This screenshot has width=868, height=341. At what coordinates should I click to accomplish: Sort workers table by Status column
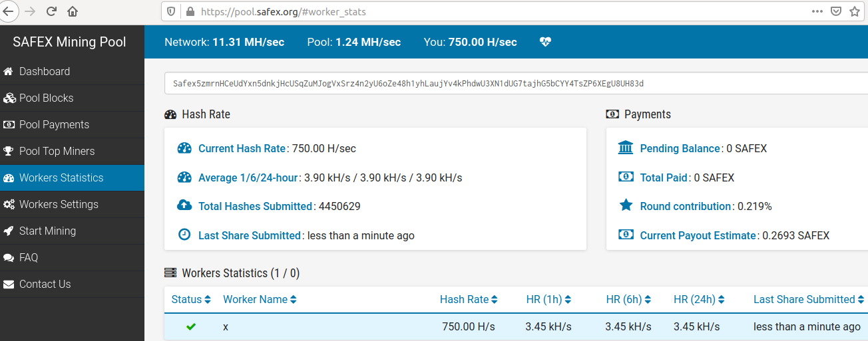click(x=191, y=299)
